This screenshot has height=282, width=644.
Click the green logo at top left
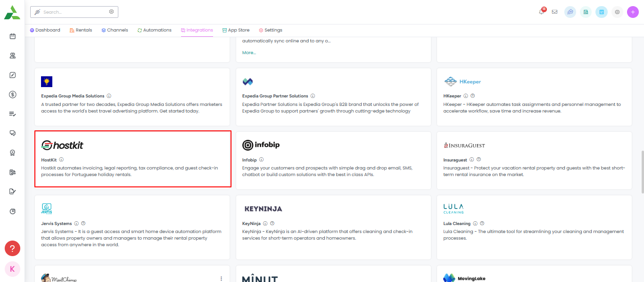12,13
